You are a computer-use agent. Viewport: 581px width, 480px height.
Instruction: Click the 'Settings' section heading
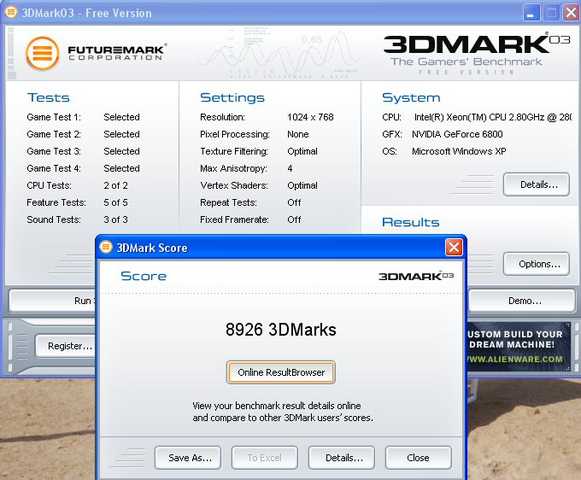click(x=232, y=97)
